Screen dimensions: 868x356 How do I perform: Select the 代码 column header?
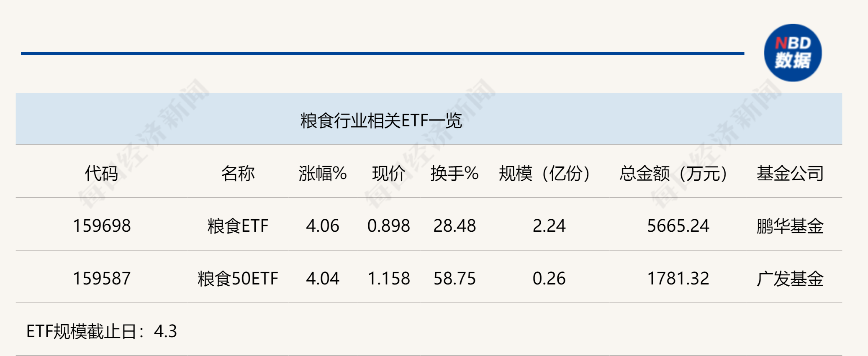point(102,173)
